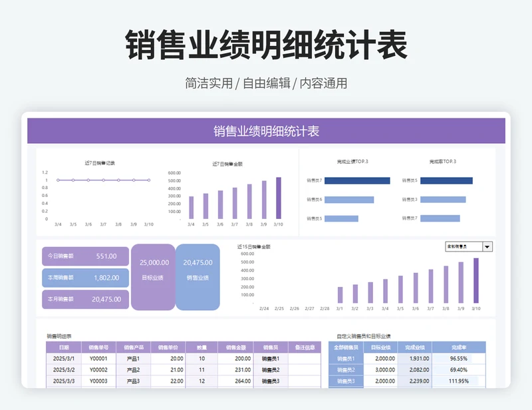Viewport: 532px width, 410px height.
Task: Select the 3/10 bar in 近7日销售金额 chart
Action: (x=279, y=198)
